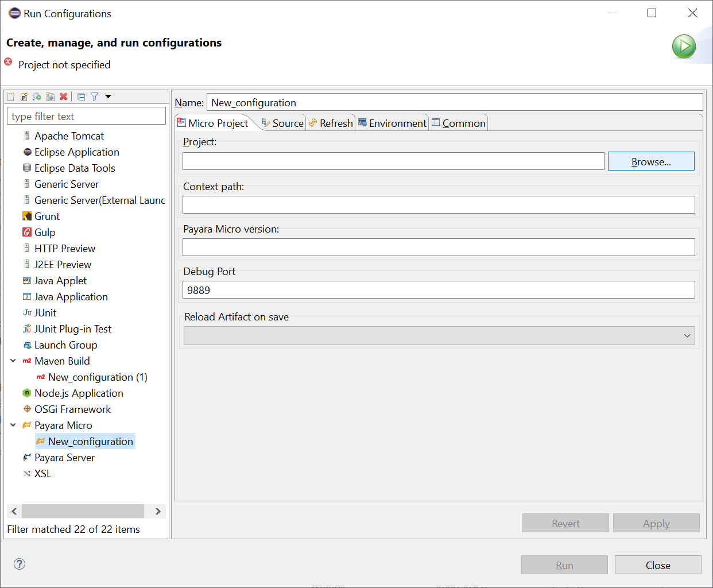Viewport: 713px width, 588px height.
Task: Collapse the Payara Micro tree node
Action: 13,425
